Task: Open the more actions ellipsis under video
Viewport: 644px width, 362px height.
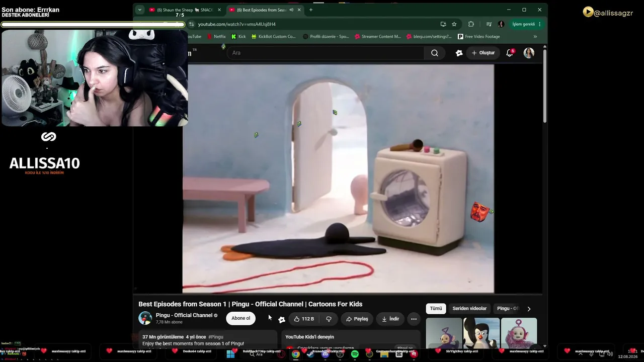Action: point(414,319)
